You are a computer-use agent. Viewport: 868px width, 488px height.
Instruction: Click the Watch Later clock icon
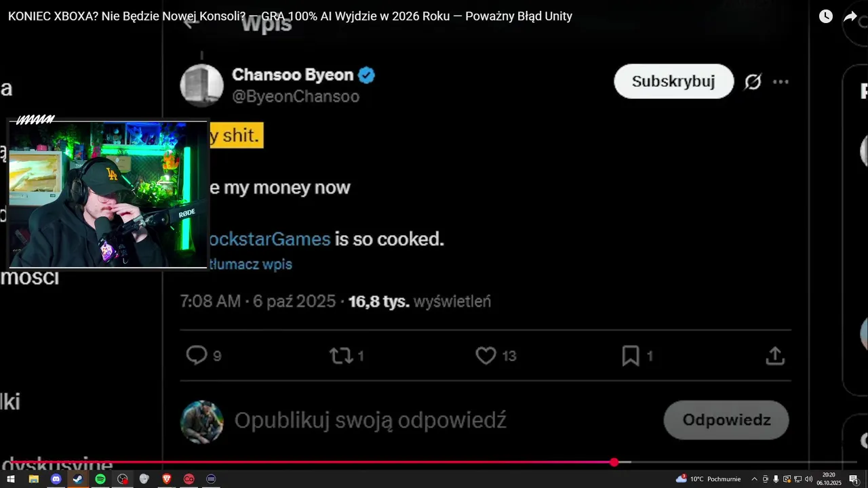point(825,16)
